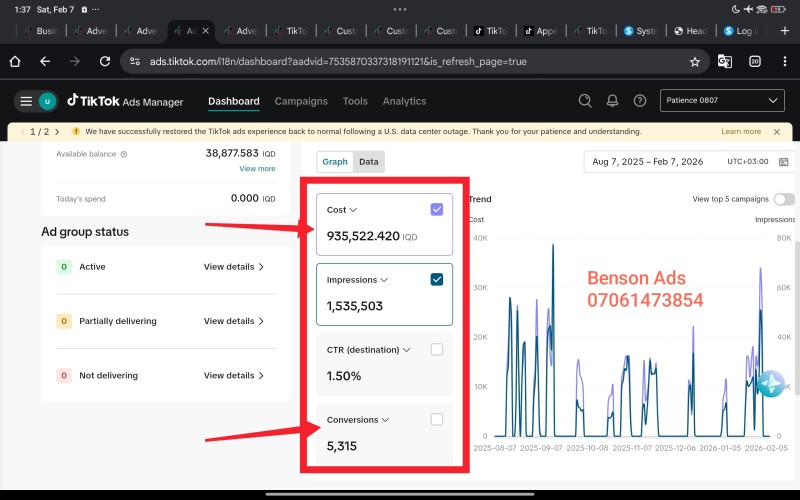This screenshot has height=500, width=800.
Task: Reload the page with the refresh icon
Action: click(x=105, y=62)
